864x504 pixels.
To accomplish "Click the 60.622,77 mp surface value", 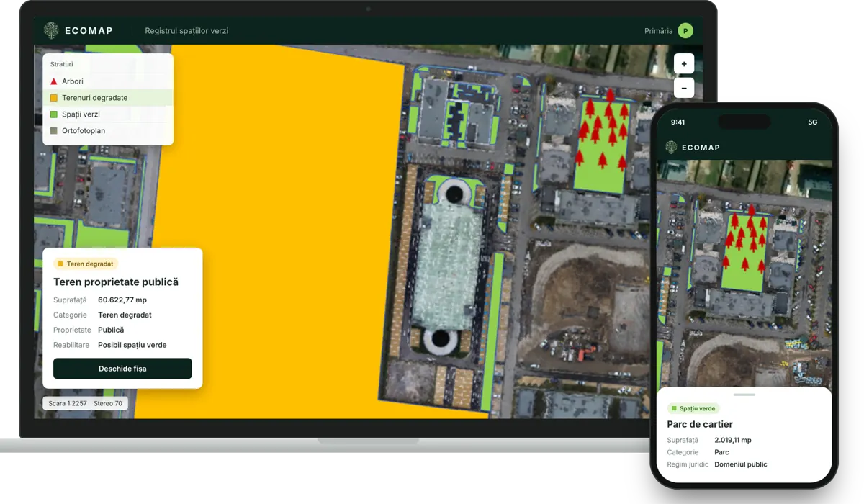I will click(x=122, y=300).
